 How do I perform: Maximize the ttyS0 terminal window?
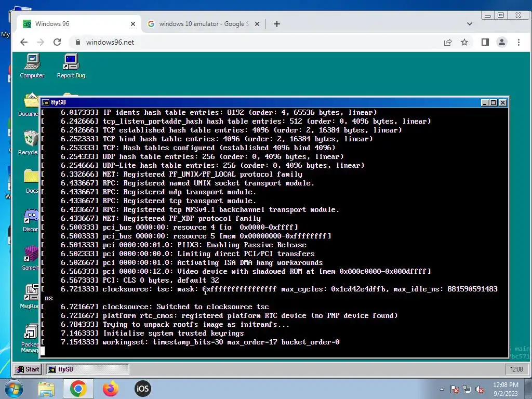(x=494, y=102)
